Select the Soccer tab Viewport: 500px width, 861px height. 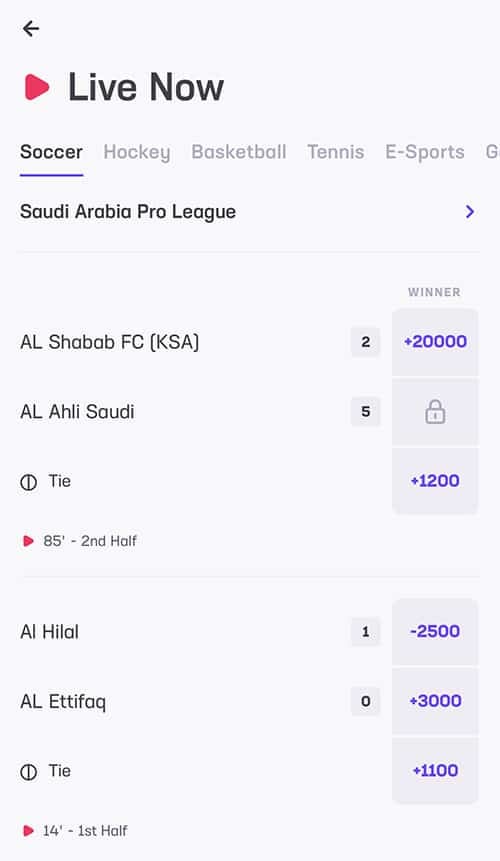pyautogui.click(x=52, y=152)
